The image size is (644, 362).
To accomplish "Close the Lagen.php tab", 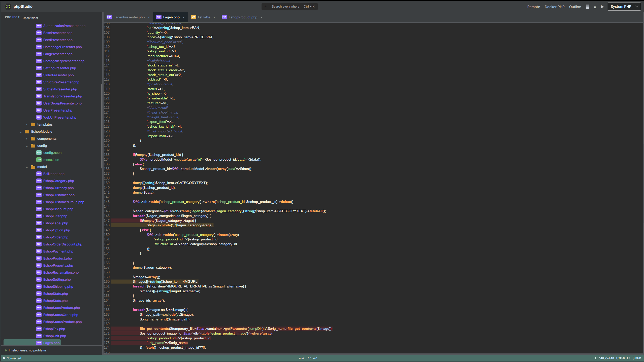I will tap(183, 17).
